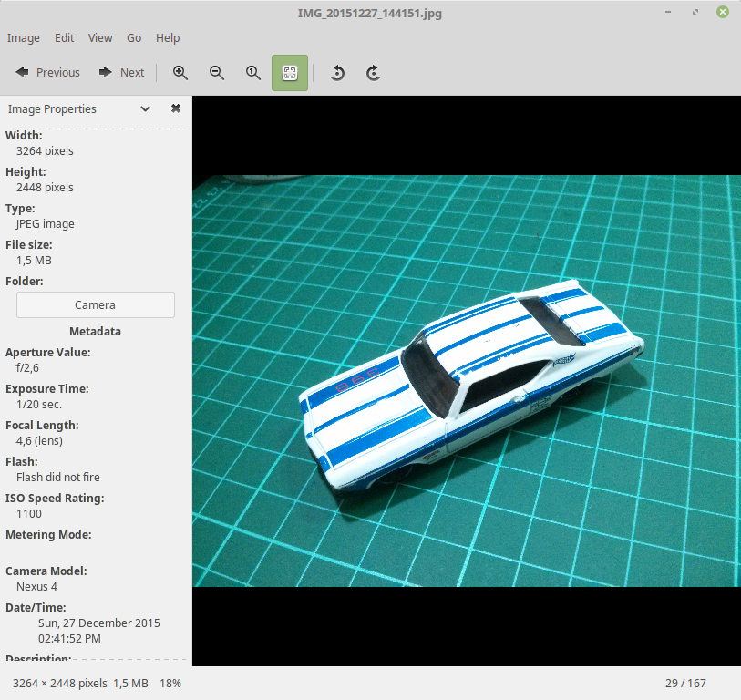
Task: Open the Camera folder button
Action: (x=95, y=305)
